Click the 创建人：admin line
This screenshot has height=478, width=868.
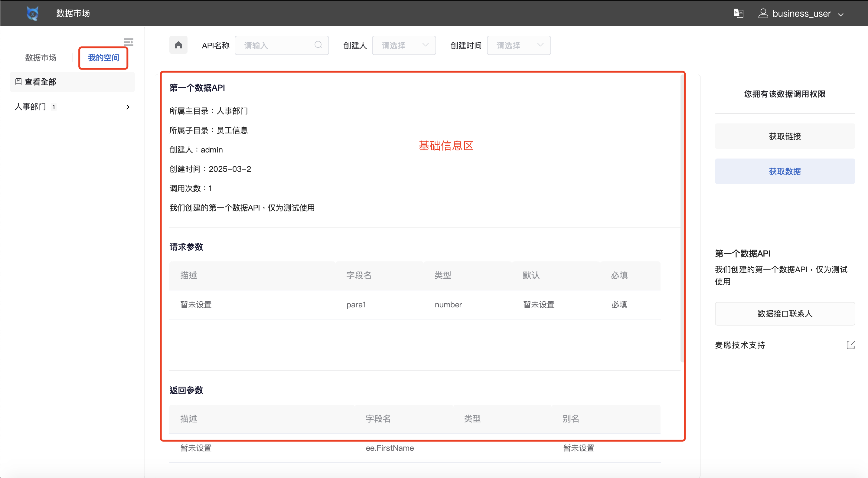(196, 149)
